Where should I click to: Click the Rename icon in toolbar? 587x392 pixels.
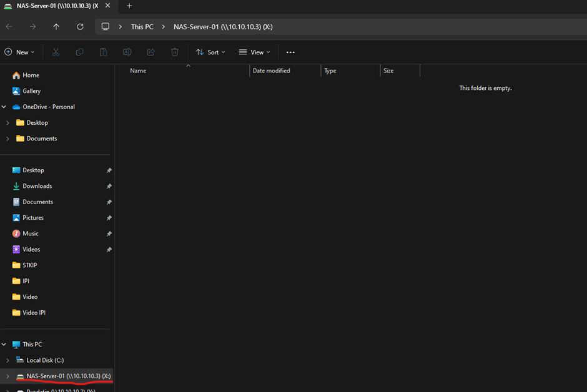[x=127, y=52]
